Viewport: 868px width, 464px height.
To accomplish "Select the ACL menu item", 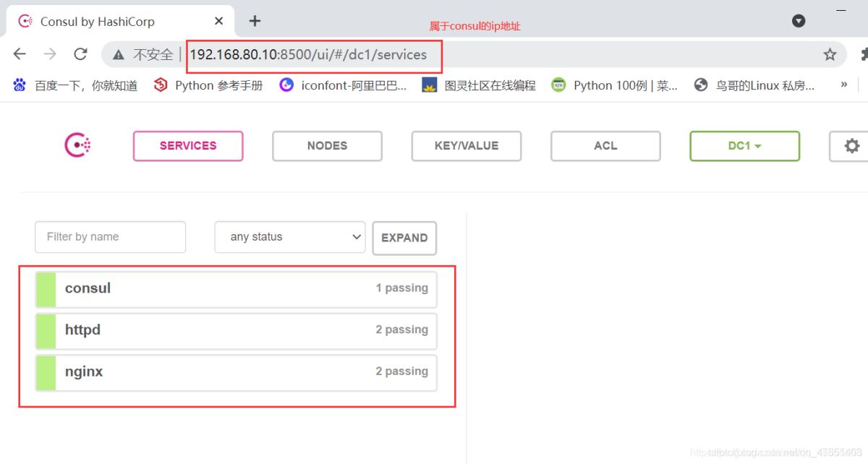I will point(605,145).
